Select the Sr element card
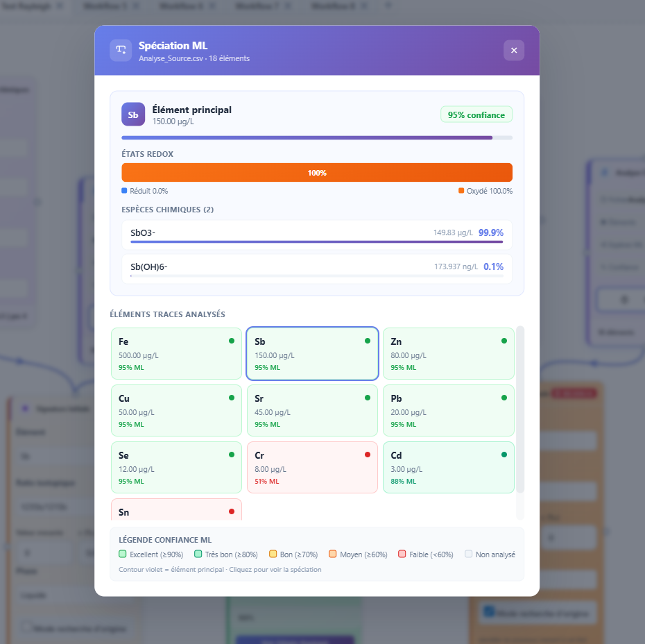This screenshot has width=645, height=644. [x=312, y=411]
